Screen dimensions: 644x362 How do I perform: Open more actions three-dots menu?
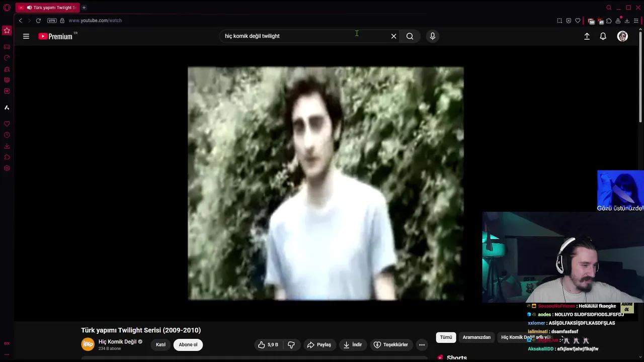point(422,345)
